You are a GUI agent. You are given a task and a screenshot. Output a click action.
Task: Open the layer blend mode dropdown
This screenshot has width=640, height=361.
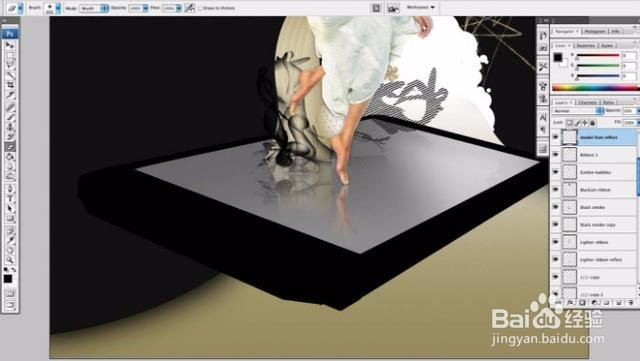coord(578,111)
